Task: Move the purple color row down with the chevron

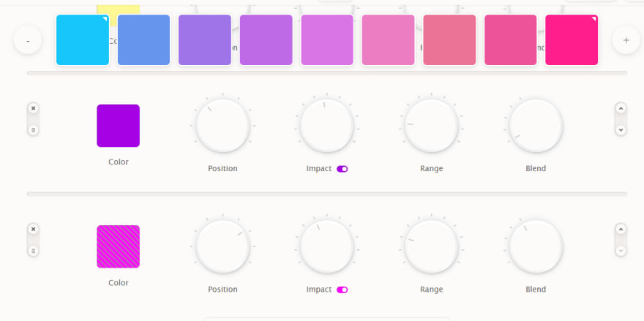Action: (621, 129)
